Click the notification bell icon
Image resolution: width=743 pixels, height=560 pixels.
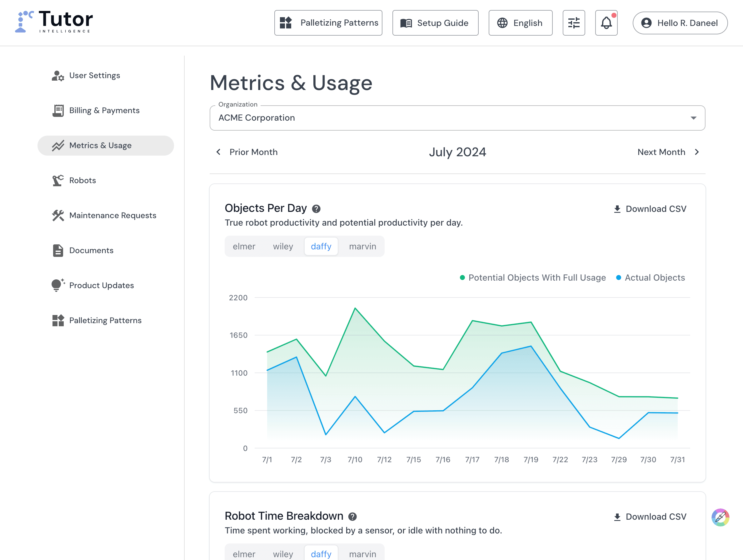(x=606, y=23)
